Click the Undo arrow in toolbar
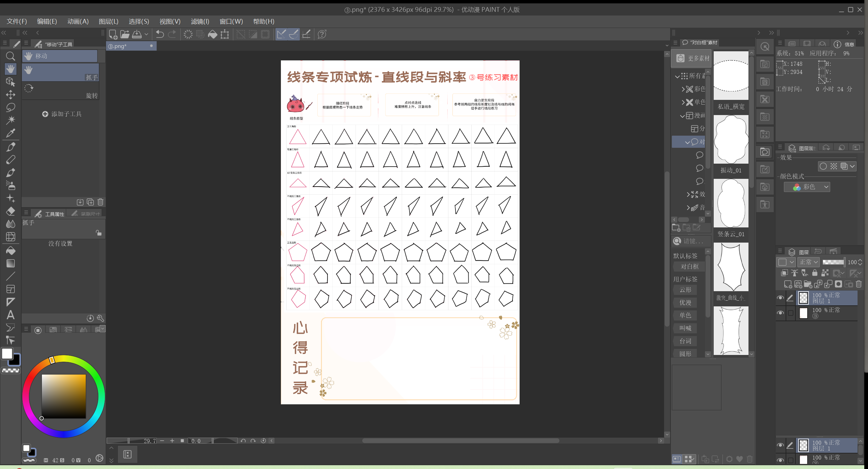 [160, 34]
